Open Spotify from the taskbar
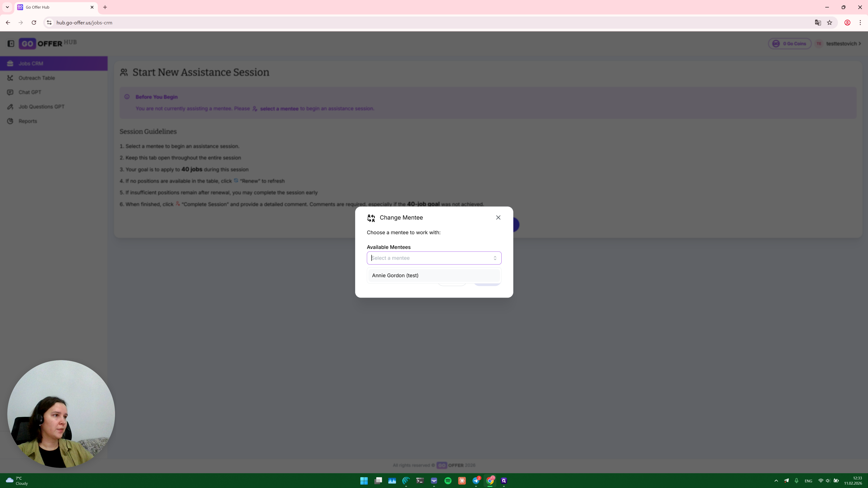 [448, 481]
